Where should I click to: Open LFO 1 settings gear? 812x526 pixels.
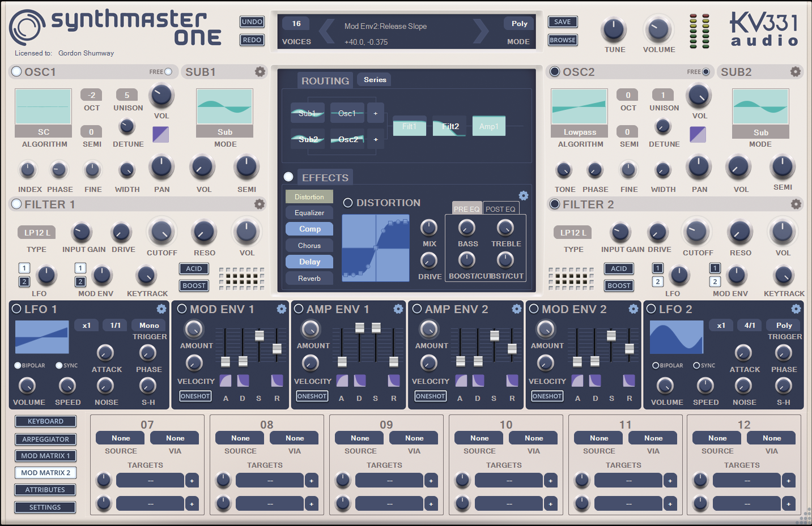pyautogui.click(x=161, y=309)
